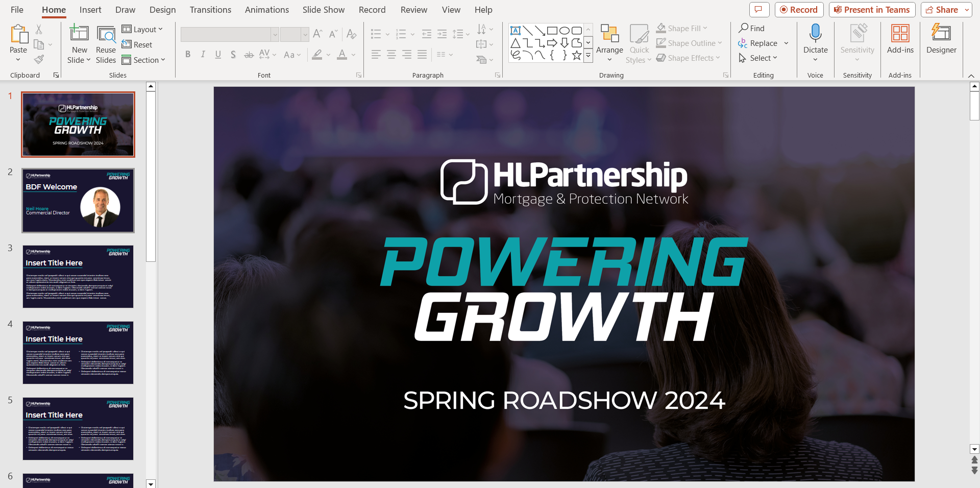Toggle Bold formatting
The height and width of the screenshot is (488, 980).
click(x=188, y=55)
